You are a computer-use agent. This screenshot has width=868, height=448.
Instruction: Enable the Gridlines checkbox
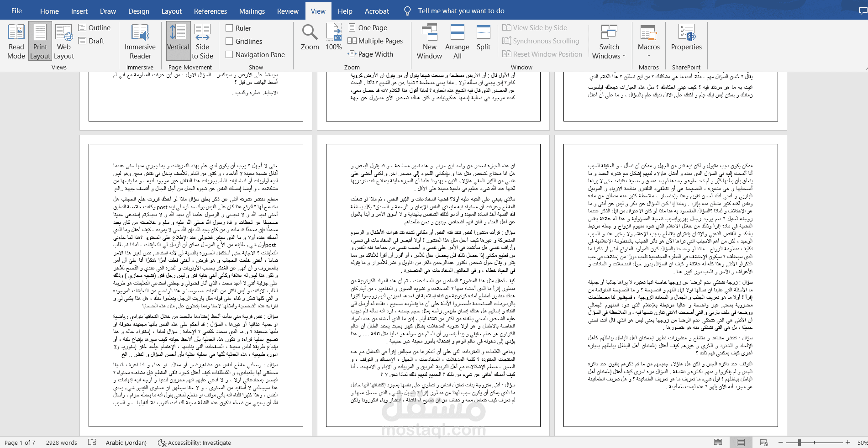229,41
